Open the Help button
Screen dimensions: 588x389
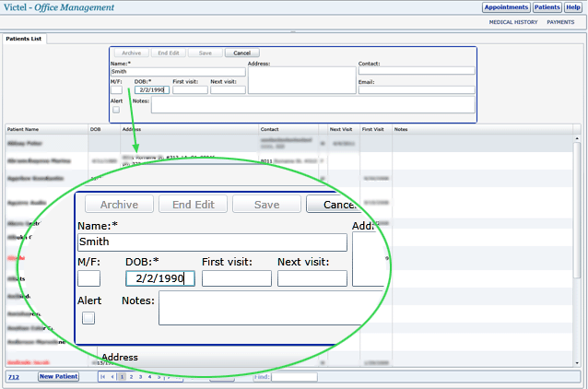coord(573,7)
